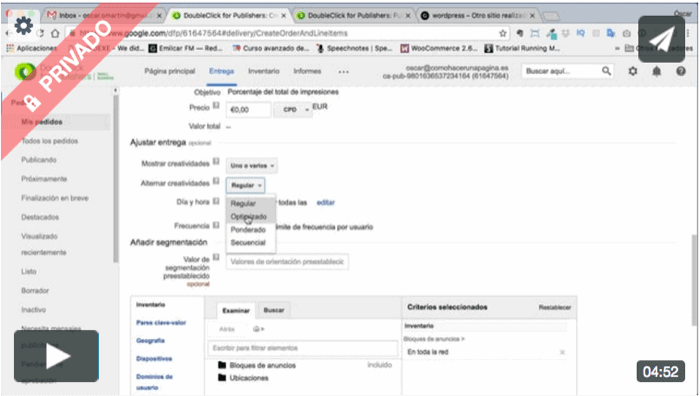
Task: Click the magnifier in Buscar aquí box
Action: 606,71
